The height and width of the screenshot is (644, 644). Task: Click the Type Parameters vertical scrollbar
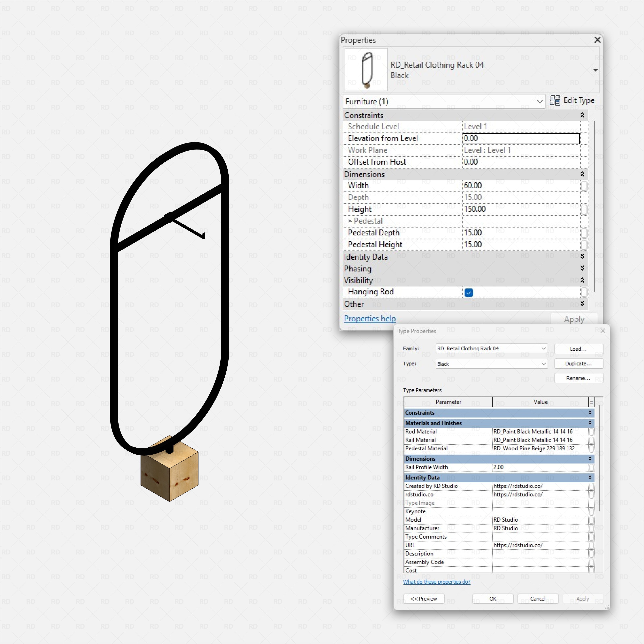pos(599,458)
